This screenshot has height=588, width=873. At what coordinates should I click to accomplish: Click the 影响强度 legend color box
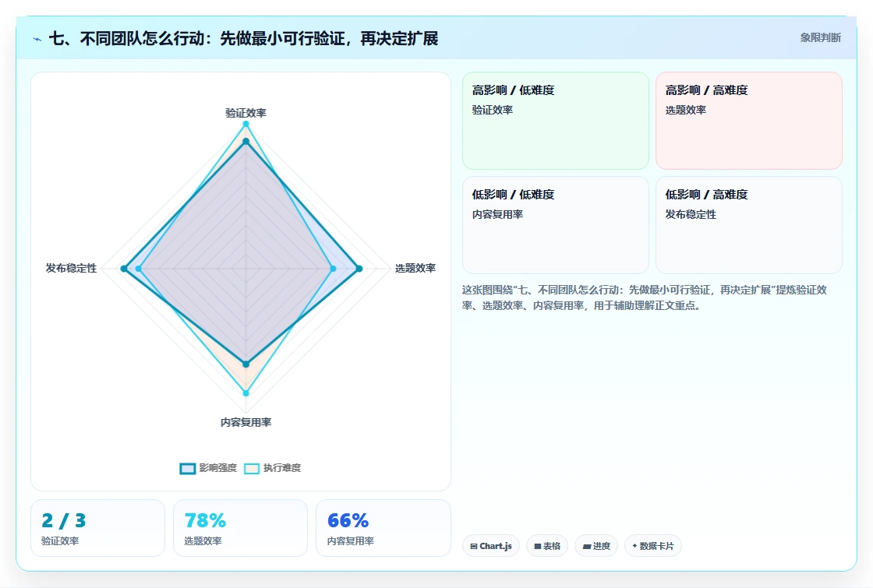[x=188, y=468]
